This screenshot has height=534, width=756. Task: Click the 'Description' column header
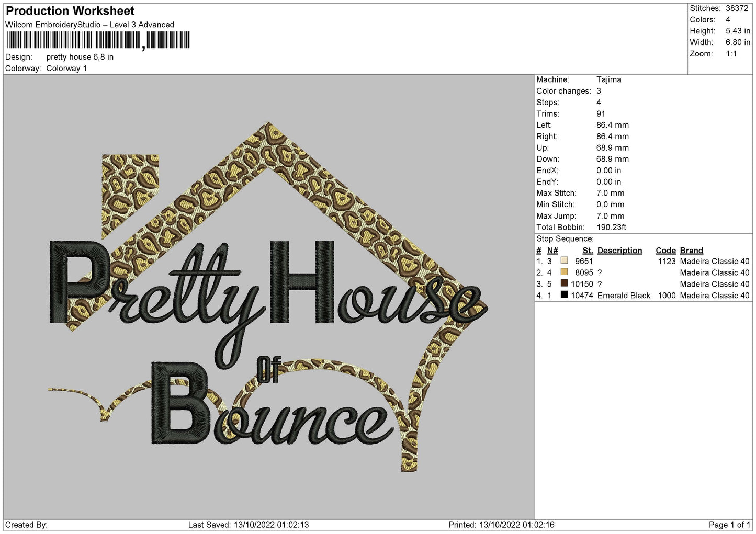click(x=619, y=251)
